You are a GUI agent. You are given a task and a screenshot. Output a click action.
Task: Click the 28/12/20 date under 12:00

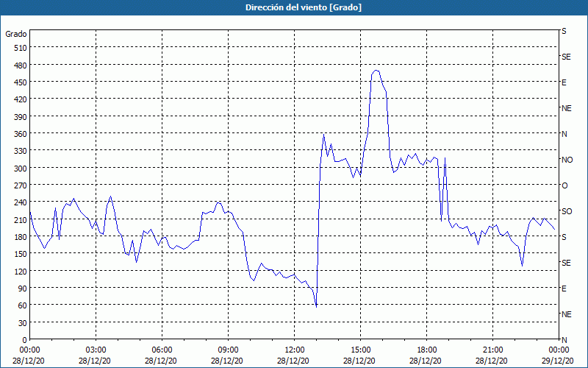point(293,361)
